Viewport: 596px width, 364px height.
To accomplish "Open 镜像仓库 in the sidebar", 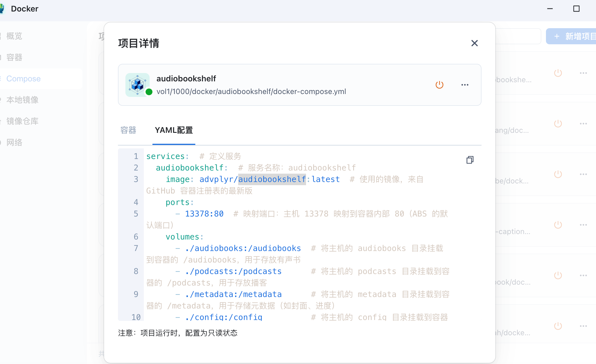I will [x=22, y=121].
